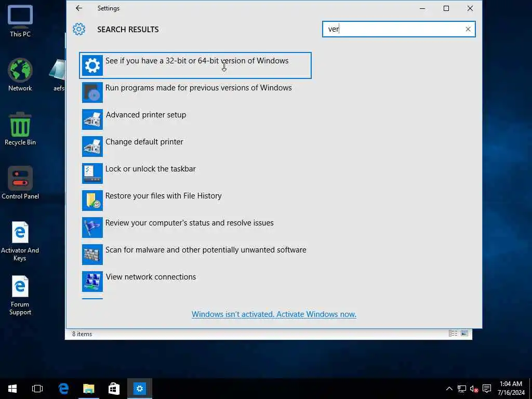
Task: Click the flag icon beside Review your computer's status
Action: pyautogui.click(x=92, y=228)
